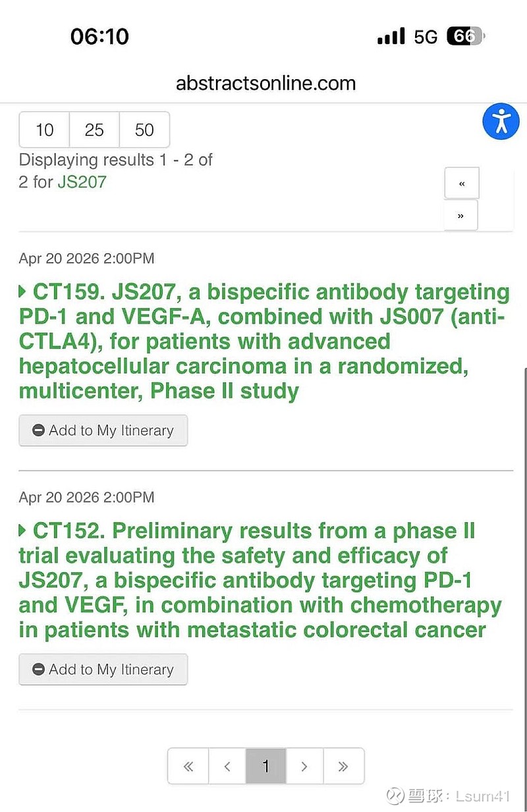This screenshot has height=812, width=527.
Task: Expand the CT159 abstract disclosure triangle
Action: (23, 291)
